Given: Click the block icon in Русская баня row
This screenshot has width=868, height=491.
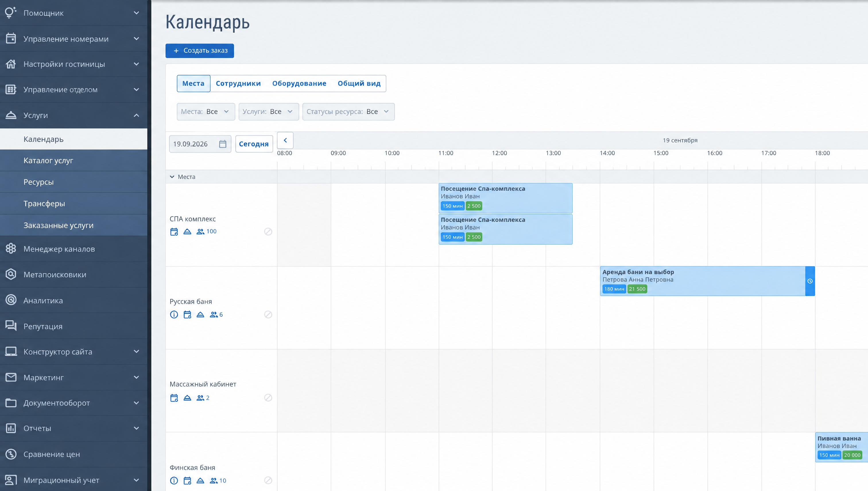Looking at the screenshot, I should coord(268,315).
